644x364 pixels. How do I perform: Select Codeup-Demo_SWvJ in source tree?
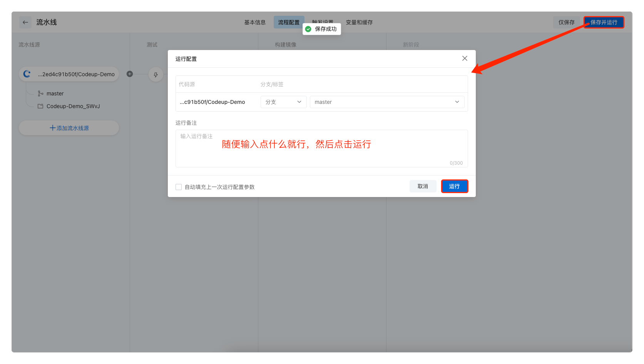click(x=69, y=106)
